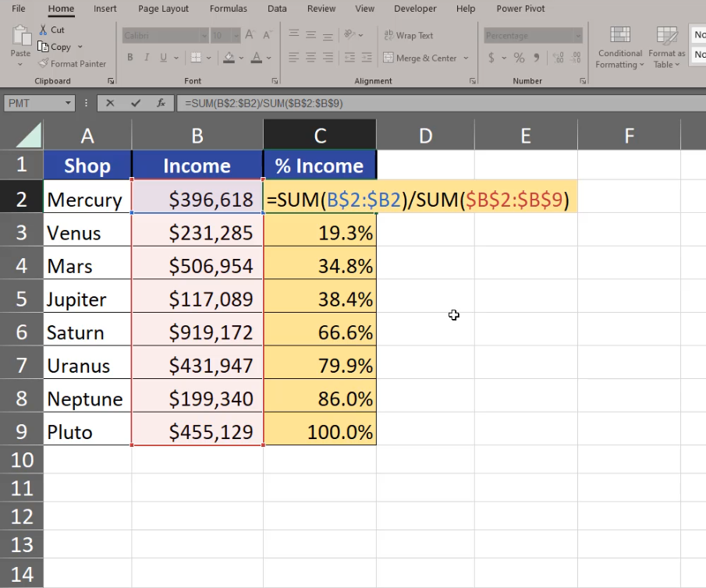Viewport: 706px width, 588px height.
Task: Toggle Bold formatting
Action: pyautogui.click(x=129, y=58)
